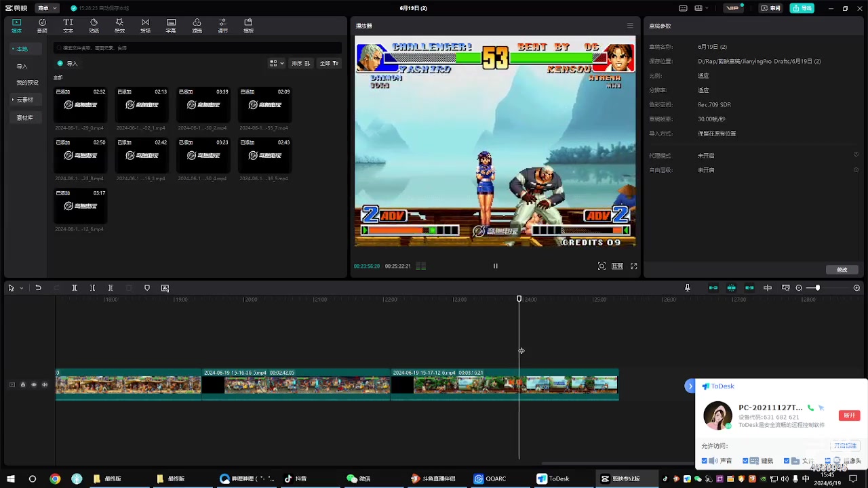Toggle main track magnet snapping

point(713,288)
